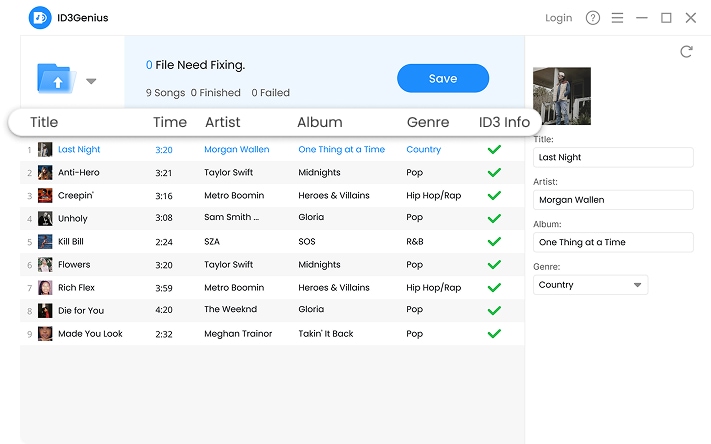Click the Anti-Hero song cover thumbnail
Screen dimensions: 711x444
click(45, 172)
